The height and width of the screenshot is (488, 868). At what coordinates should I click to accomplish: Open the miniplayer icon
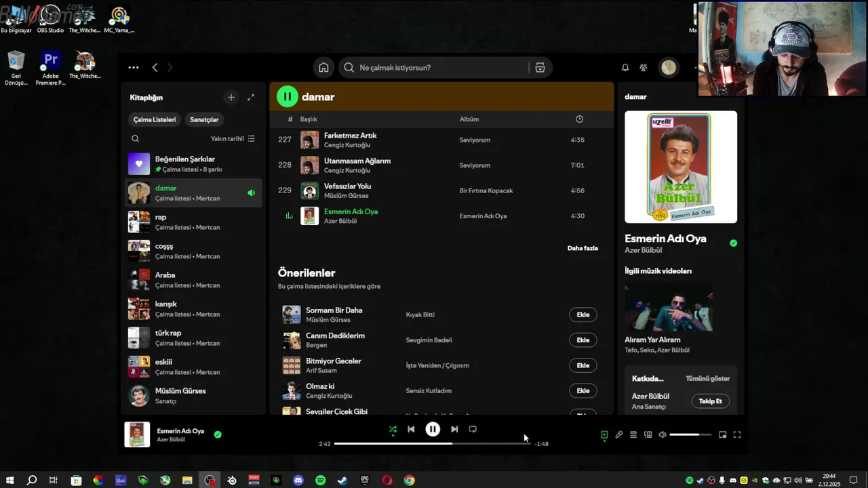(x=722, y=434)
